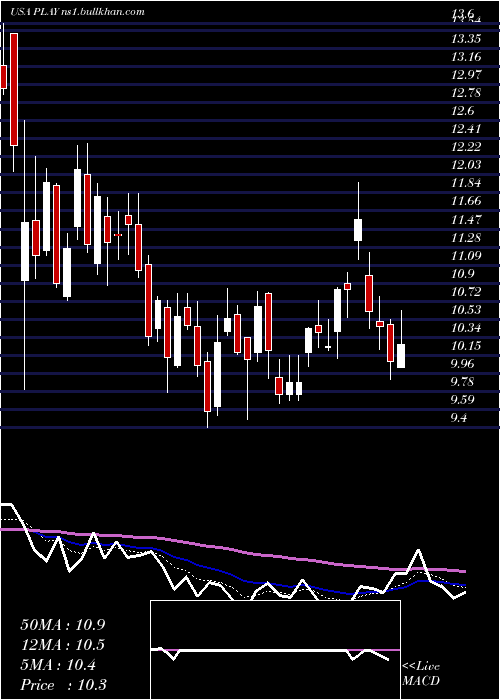
Task: Click the 10.72 price axis label
Action: [466, 292]
